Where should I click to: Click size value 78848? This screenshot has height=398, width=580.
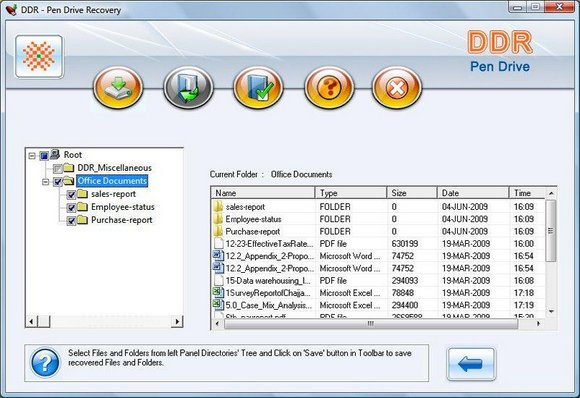[x=402, y=293]
